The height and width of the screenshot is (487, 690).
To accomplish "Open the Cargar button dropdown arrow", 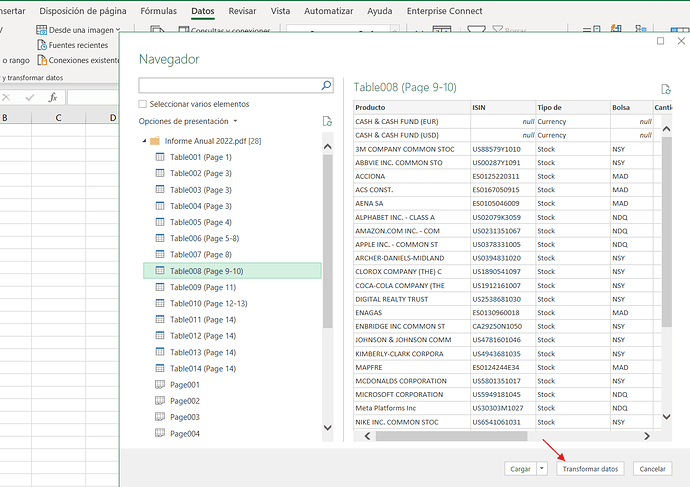I will (x=542, y=469).
